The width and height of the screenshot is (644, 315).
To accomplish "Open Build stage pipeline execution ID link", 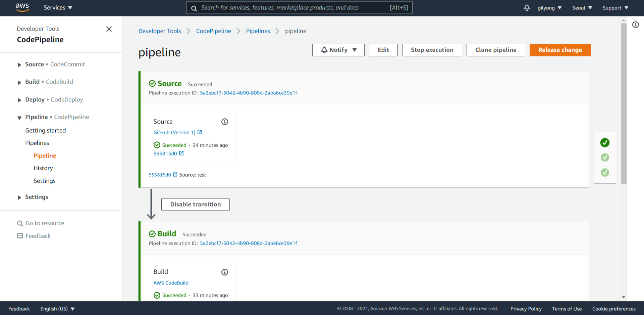I will pos(249,243).
